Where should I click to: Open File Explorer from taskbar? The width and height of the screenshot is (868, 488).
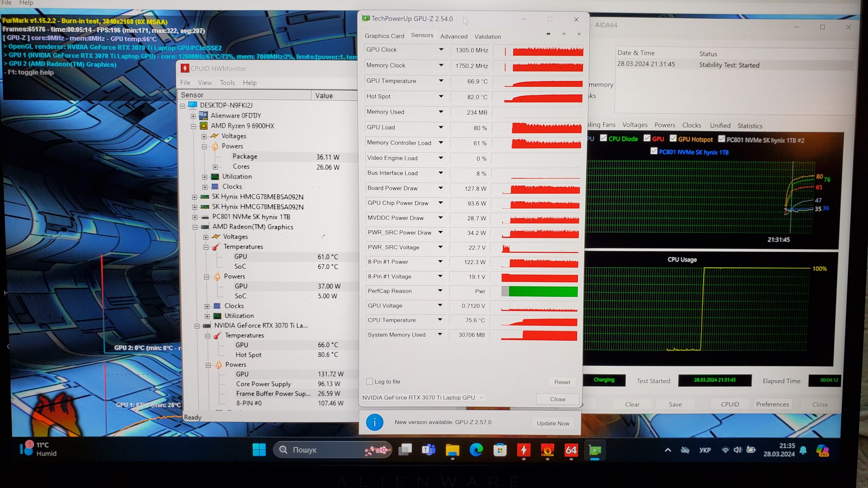(x=452, y=450)
